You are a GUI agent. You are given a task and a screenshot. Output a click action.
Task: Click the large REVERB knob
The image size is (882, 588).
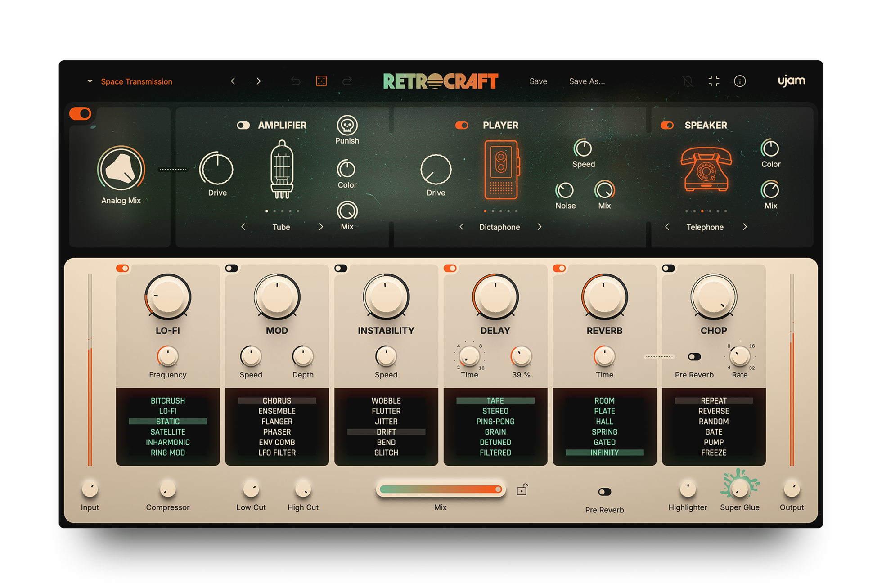(x=604, y=297)
